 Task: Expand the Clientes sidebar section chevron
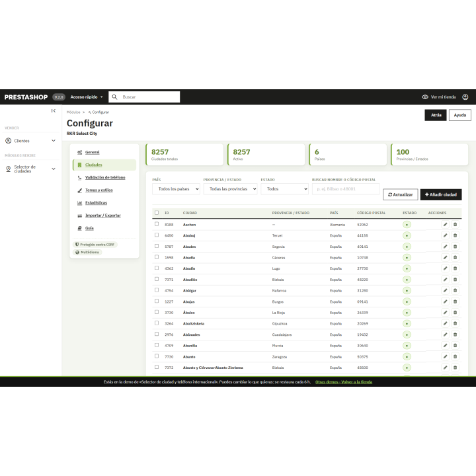pyautogui.click(x=54, y=141)
